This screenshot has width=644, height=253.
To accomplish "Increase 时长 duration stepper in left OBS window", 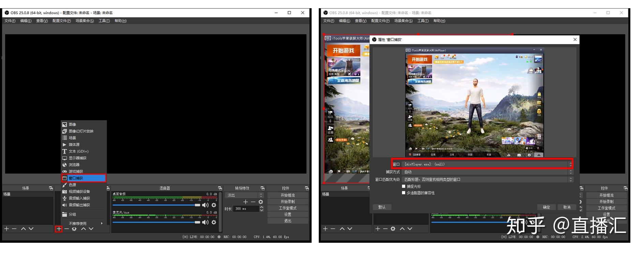I will coord(261,207).
